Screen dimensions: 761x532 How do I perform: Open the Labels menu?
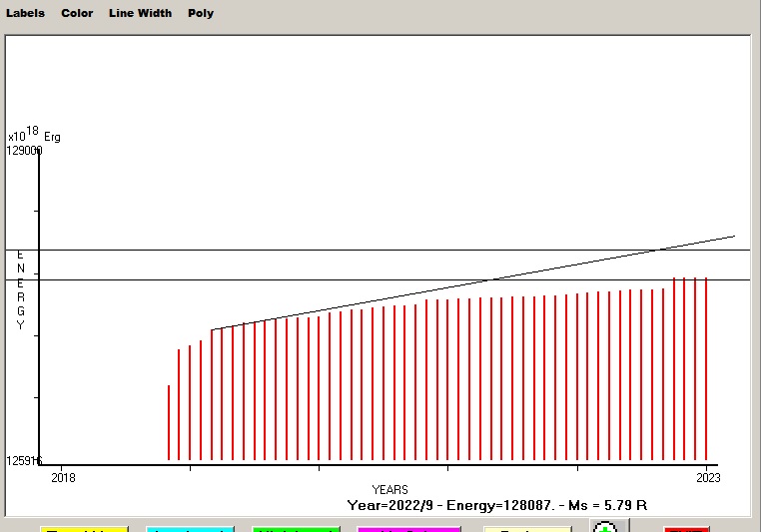pyautogui.click(x=25, y=13)
